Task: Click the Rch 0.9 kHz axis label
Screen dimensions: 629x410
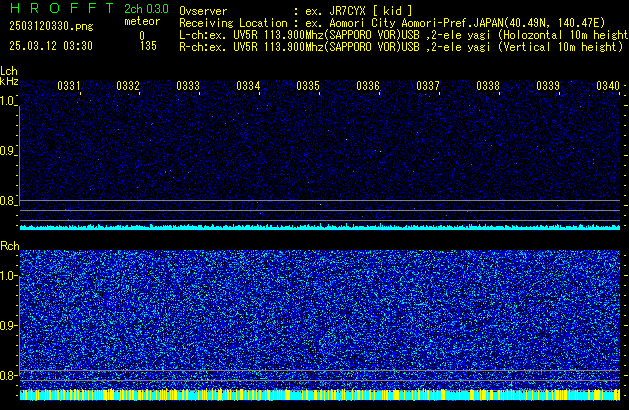Action: [x=8, y=325]
